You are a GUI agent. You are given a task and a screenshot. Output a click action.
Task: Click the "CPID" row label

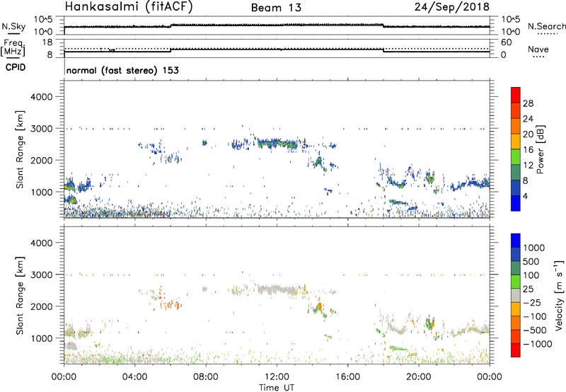click(x=16, y=67)
